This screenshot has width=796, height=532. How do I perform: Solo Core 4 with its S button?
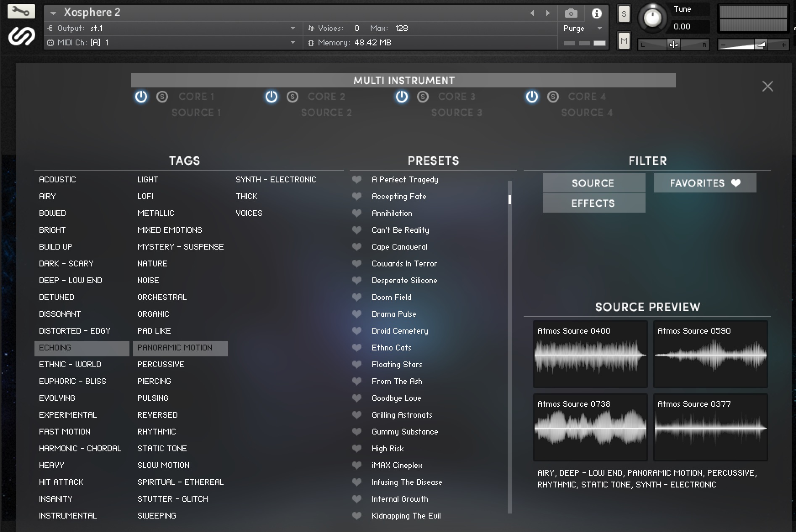[x=553, y=97]
